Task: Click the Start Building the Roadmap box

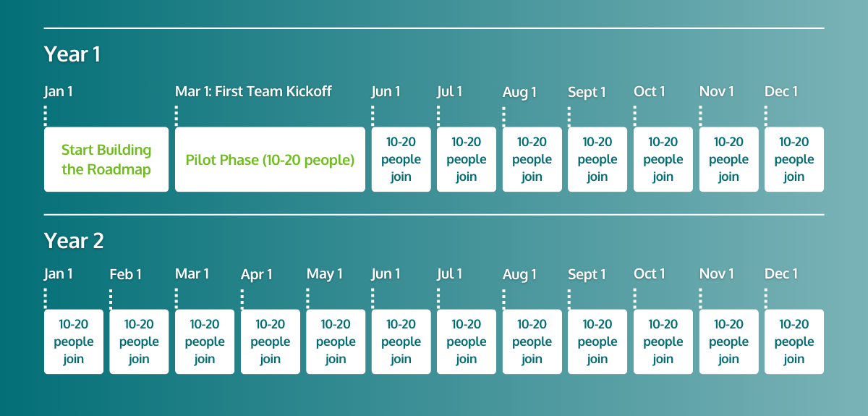Action: point(106,159)
